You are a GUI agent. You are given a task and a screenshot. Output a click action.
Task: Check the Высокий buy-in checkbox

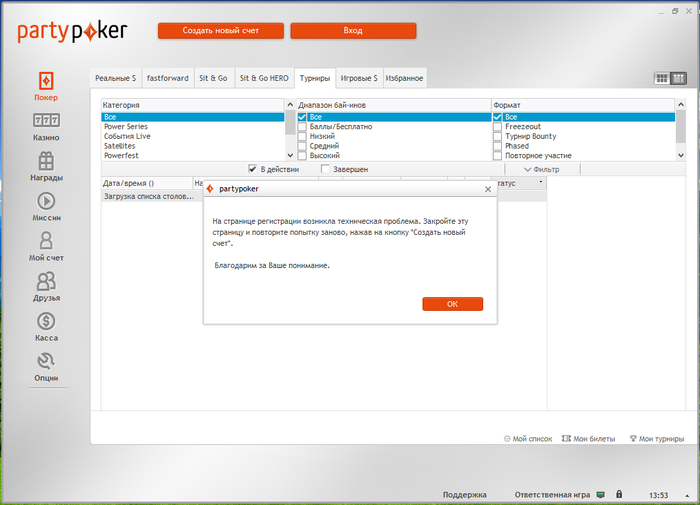click(302, 155)
